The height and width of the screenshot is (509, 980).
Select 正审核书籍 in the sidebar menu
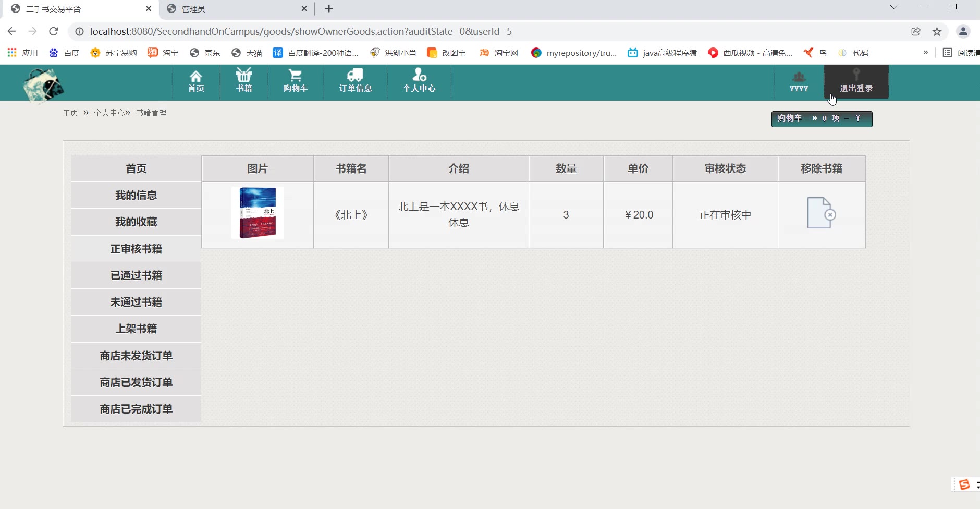tap(136, 249)
